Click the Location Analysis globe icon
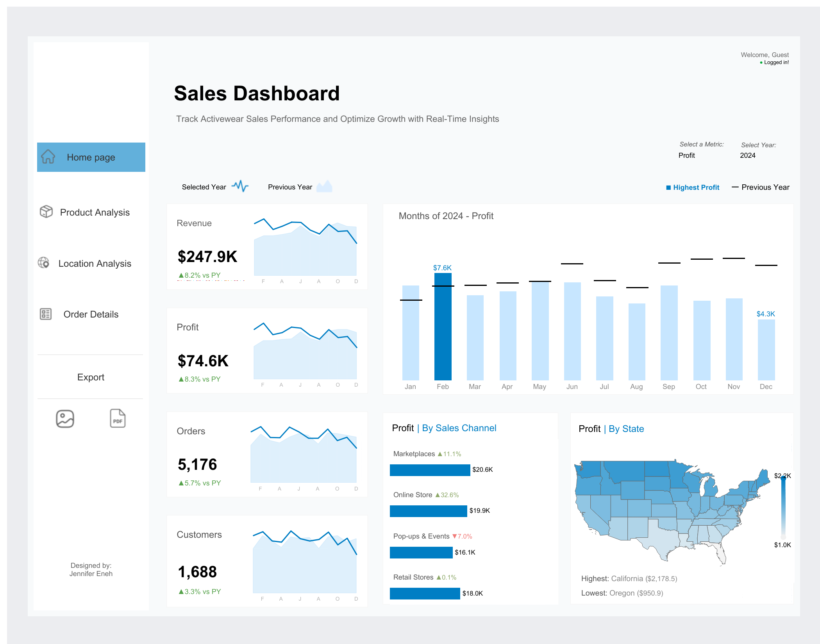 point(43,263)
